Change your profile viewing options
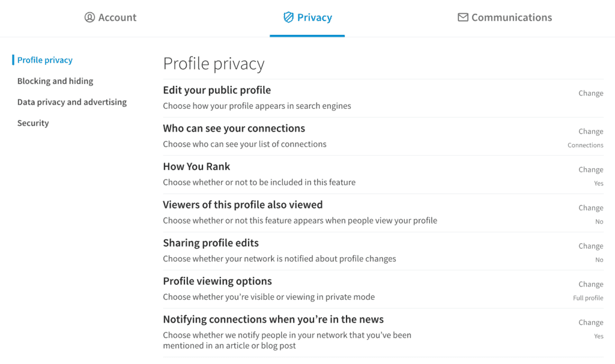The image size is (615, 364). pos(590,284)
